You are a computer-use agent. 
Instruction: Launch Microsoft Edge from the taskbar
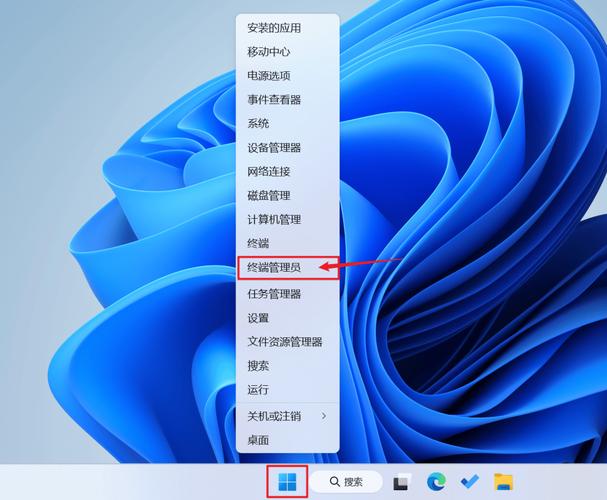(x=435, y=482)
